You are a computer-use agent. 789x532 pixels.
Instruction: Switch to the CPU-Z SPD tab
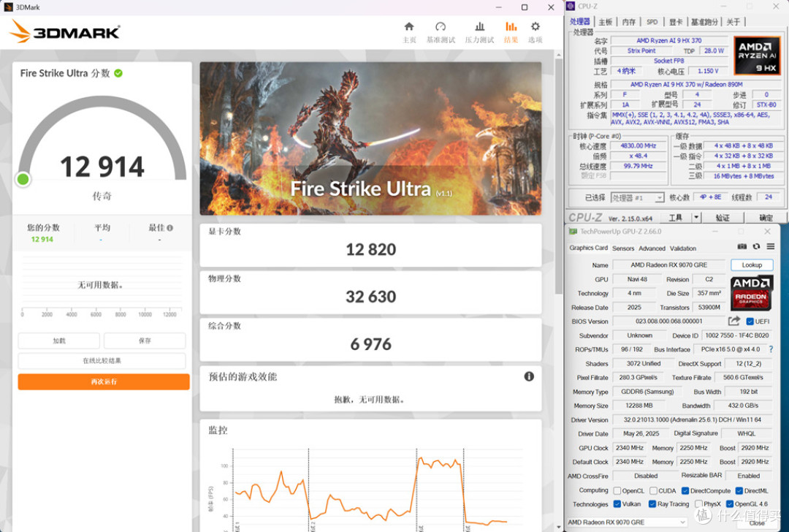pos(652,22)
